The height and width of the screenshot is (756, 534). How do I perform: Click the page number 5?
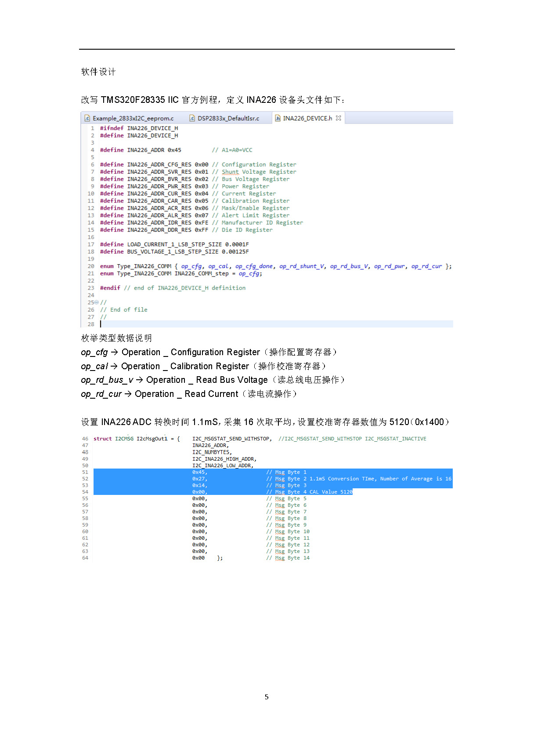(x=267, y=697)
